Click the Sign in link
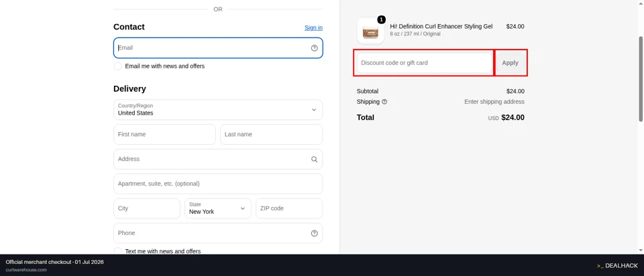This screenshot has width=644, height=276. click(313, 27)
